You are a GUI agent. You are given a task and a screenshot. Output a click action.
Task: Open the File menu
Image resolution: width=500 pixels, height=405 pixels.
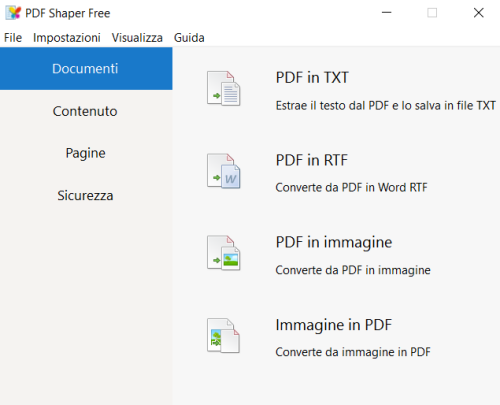(13, 38)
